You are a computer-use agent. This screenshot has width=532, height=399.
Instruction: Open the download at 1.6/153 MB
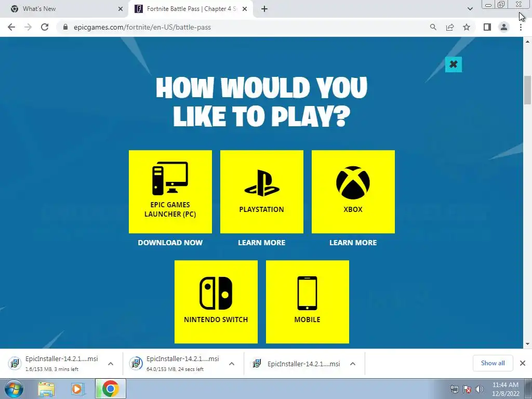click(54, 363)
